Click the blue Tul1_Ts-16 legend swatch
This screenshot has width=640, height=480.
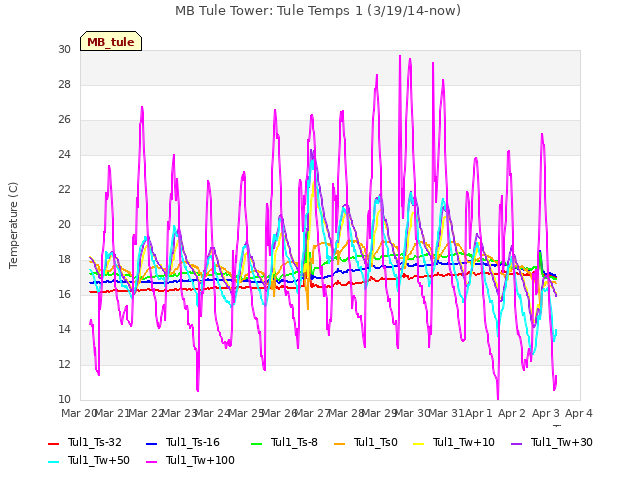(151, 444)
